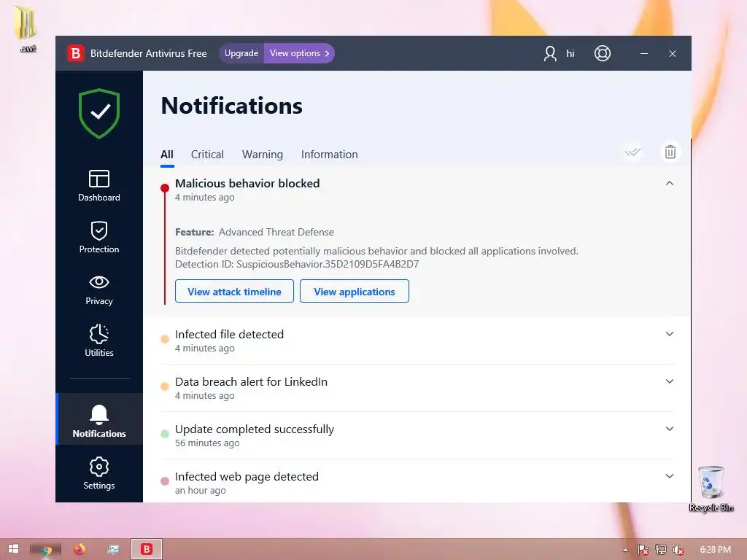
Task: Switch to the All notifications tab
Action: click(167, 155)
